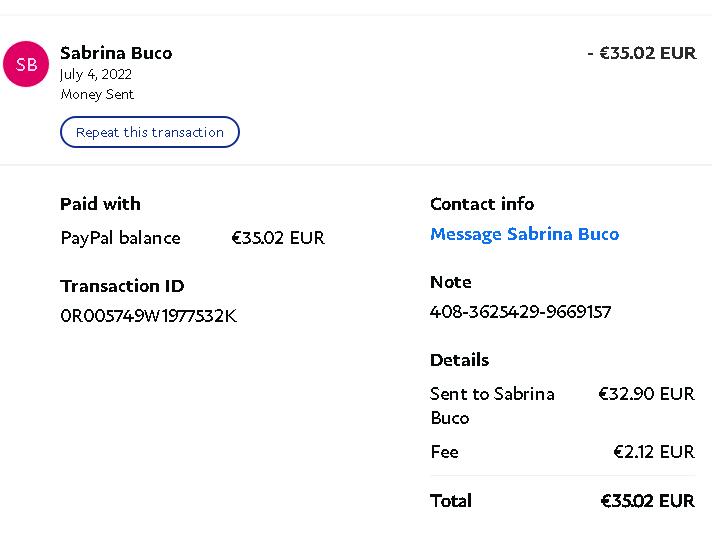Click the bold Total €35.02 EUR amount

tap(647, 501)
